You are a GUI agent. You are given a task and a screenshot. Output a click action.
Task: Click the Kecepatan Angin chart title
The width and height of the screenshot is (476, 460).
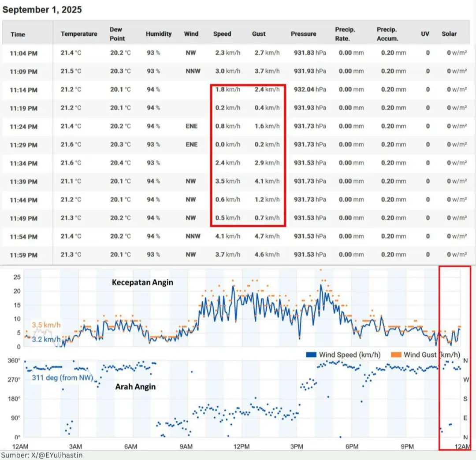(x=141, y=283)
